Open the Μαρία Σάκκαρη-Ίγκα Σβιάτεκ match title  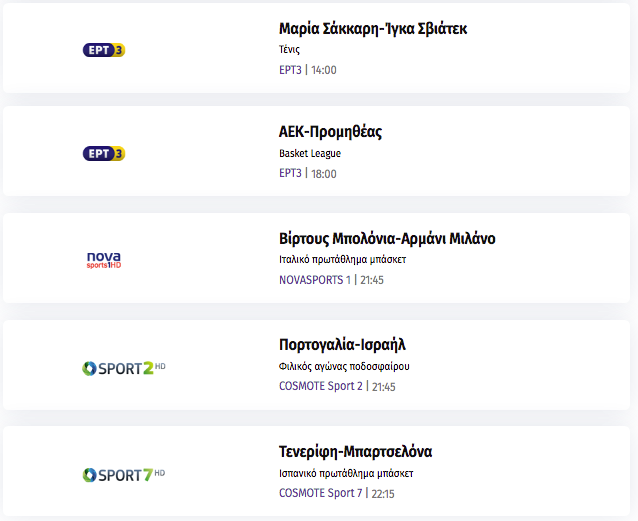coord(373,28)
